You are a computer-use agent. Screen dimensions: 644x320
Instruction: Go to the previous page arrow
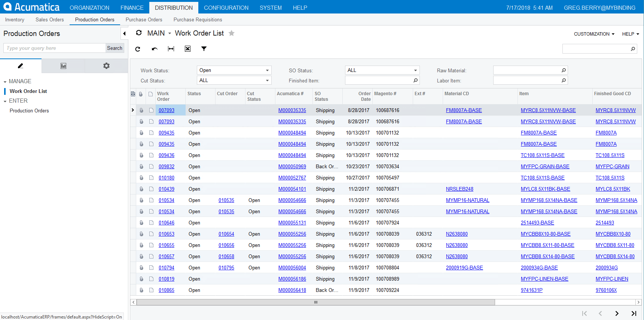(600, 314)
